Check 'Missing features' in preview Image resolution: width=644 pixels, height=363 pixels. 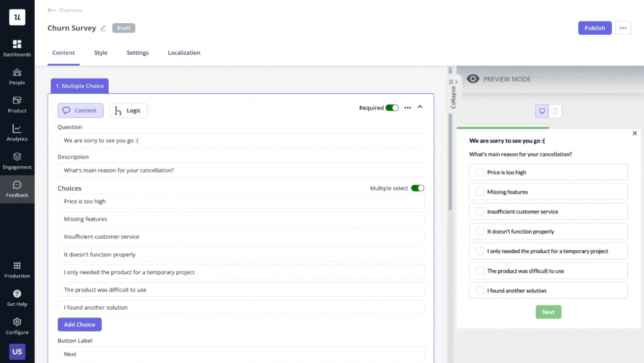click(480, 192)
